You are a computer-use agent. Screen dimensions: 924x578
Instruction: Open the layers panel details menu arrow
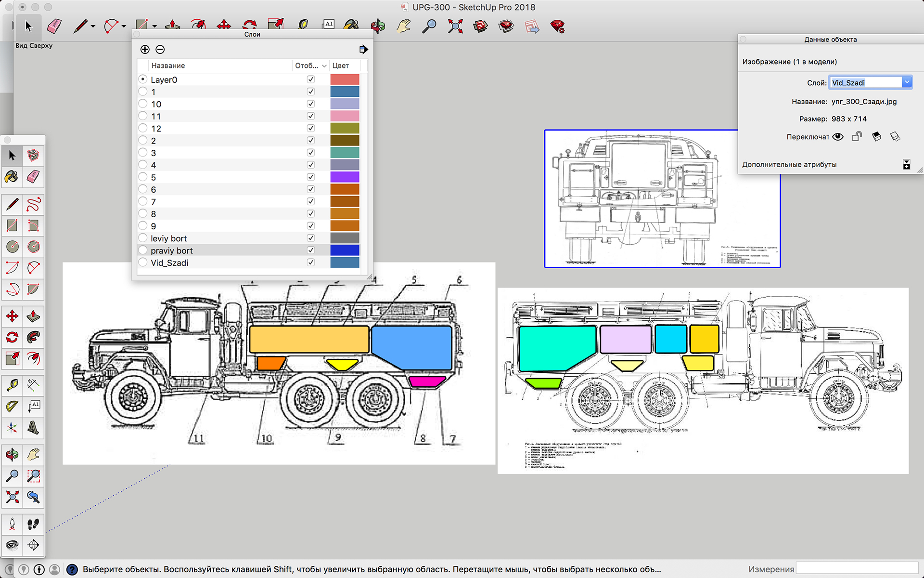(363, 50)
